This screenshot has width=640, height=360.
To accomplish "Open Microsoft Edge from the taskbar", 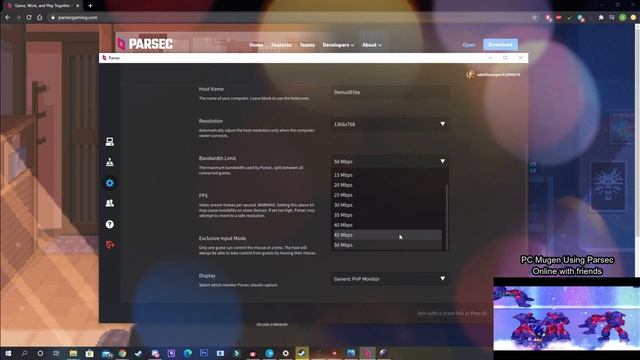I will [188, 353].
